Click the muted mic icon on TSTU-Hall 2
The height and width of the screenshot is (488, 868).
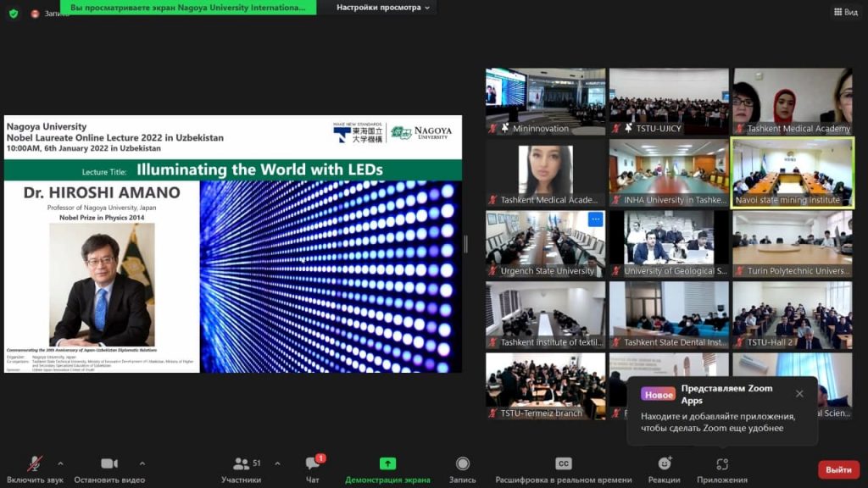739,342
